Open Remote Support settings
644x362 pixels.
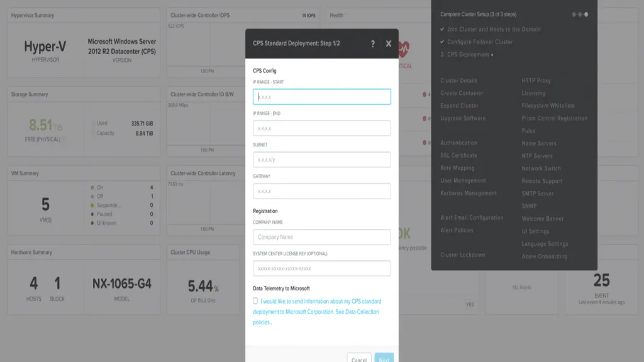tap(541, 181)
